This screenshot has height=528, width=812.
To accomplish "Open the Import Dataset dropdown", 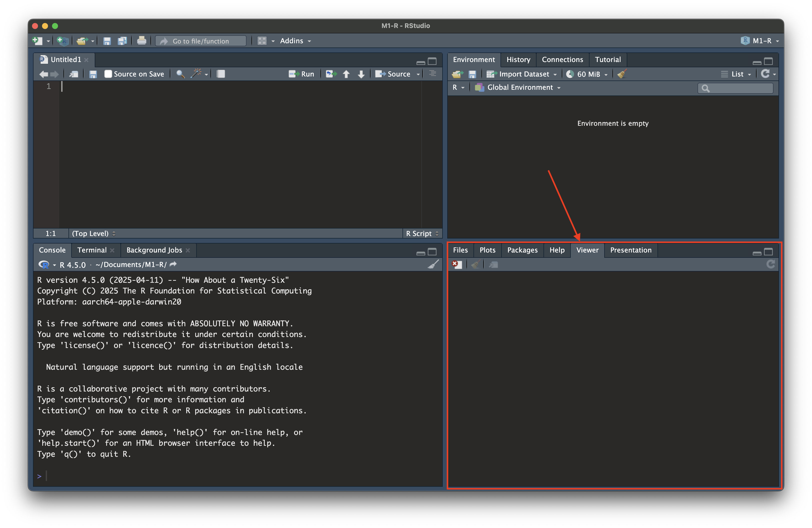I will click(522, 74).
